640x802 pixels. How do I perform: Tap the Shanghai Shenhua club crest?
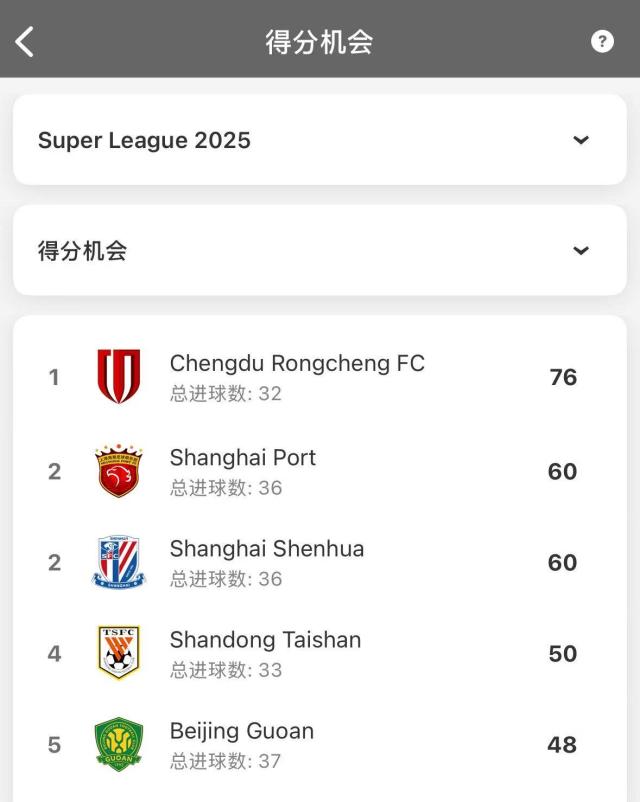click(118, 562)
